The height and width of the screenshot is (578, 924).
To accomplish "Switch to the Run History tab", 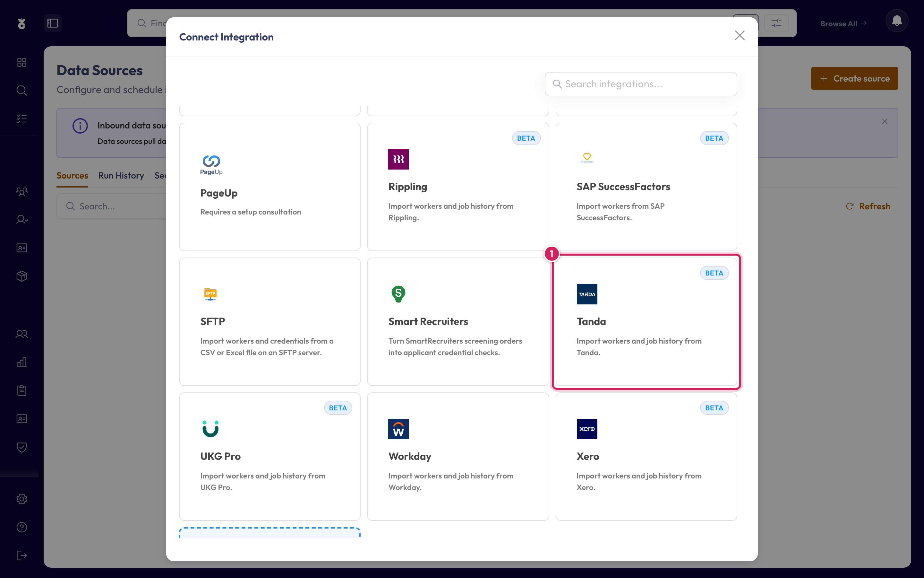I will pos(121,176).
